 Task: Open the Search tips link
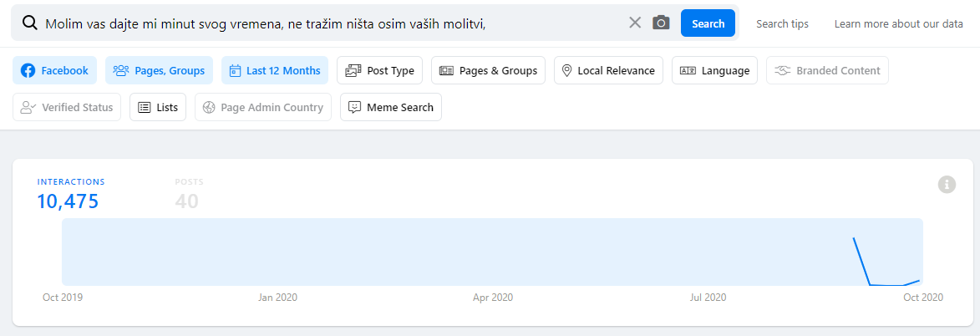pyautogui.click(x=783, y=23)
